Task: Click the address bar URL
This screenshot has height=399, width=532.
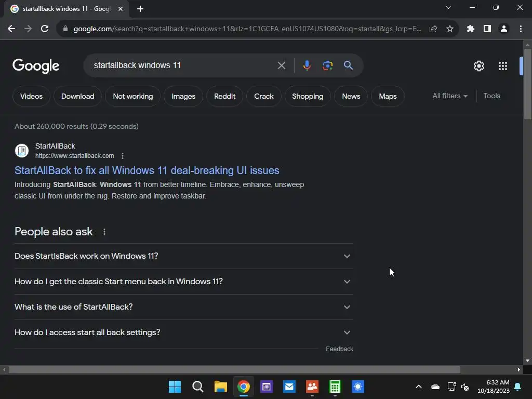Action: (x=247, y=29)
